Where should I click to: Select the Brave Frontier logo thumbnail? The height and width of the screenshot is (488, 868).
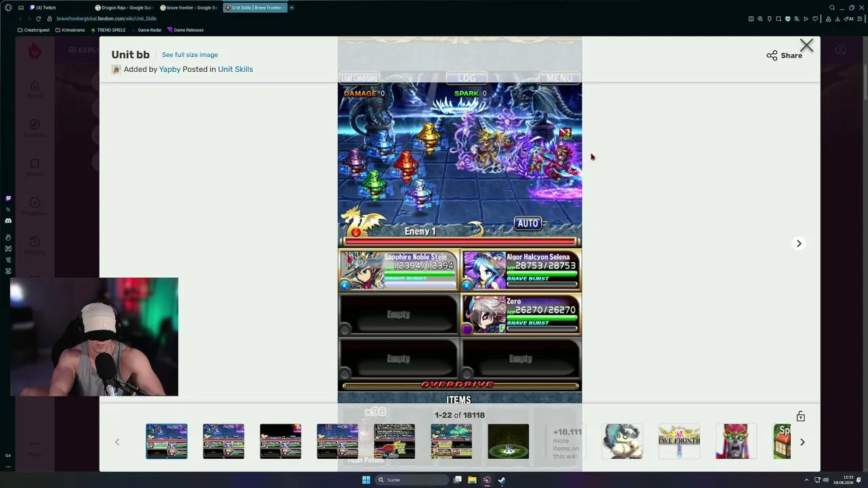point(679,441)
